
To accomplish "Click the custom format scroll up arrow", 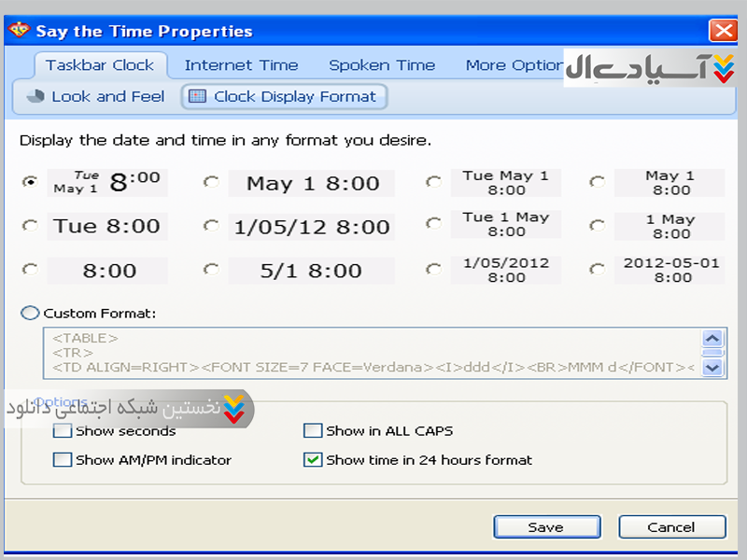I will point(713,338).
